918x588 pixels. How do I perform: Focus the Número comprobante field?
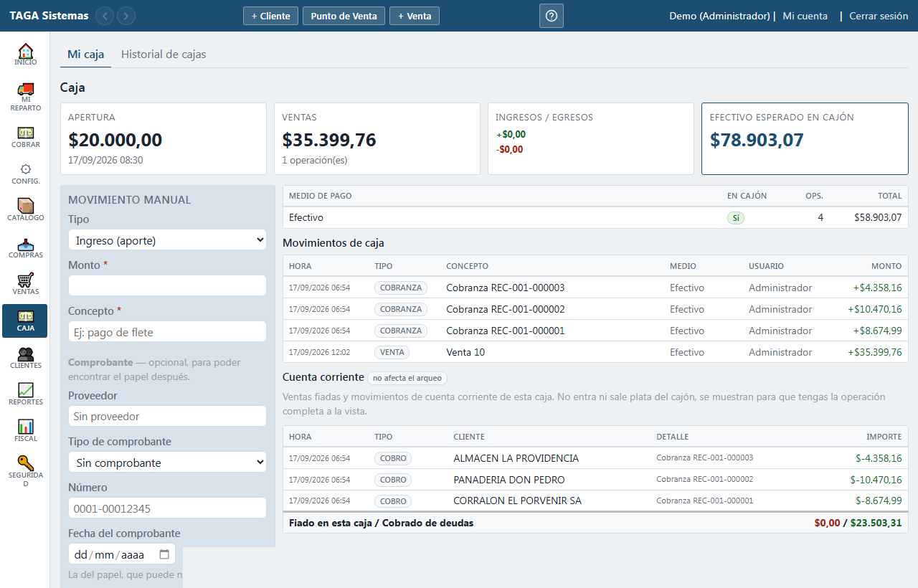coord(167,508)
